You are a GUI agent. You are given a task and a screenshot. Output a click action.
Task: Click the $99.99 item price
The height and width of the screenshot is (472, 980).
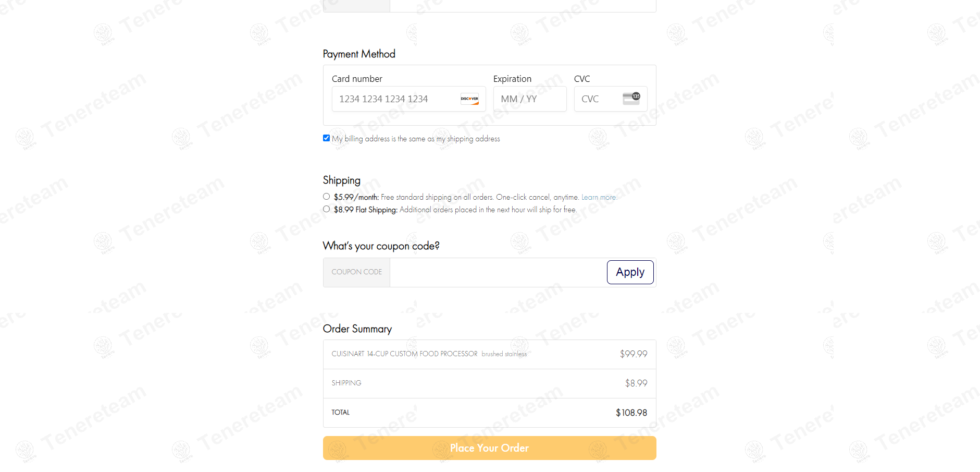tap(633, 354)
